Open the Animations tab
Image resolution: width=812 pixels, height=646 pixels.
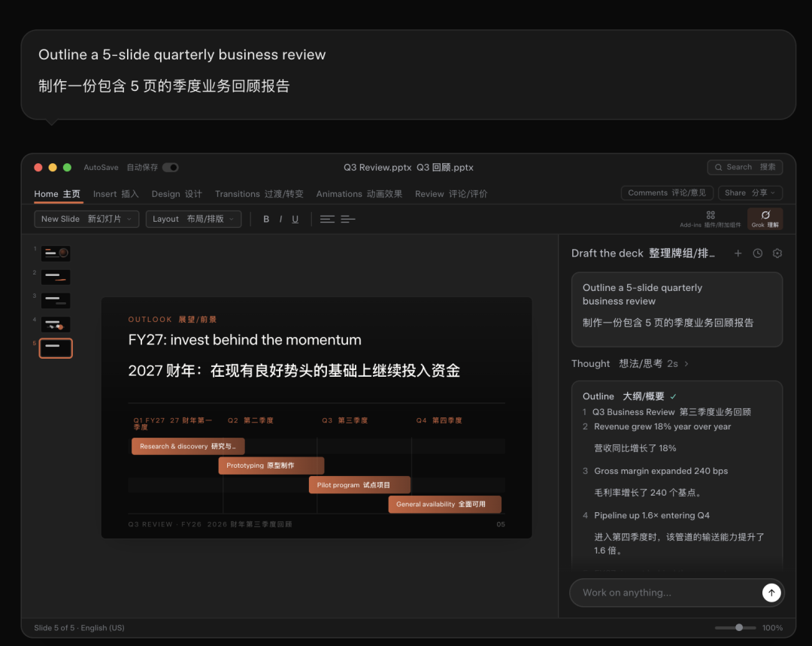(x=359, y=194)
